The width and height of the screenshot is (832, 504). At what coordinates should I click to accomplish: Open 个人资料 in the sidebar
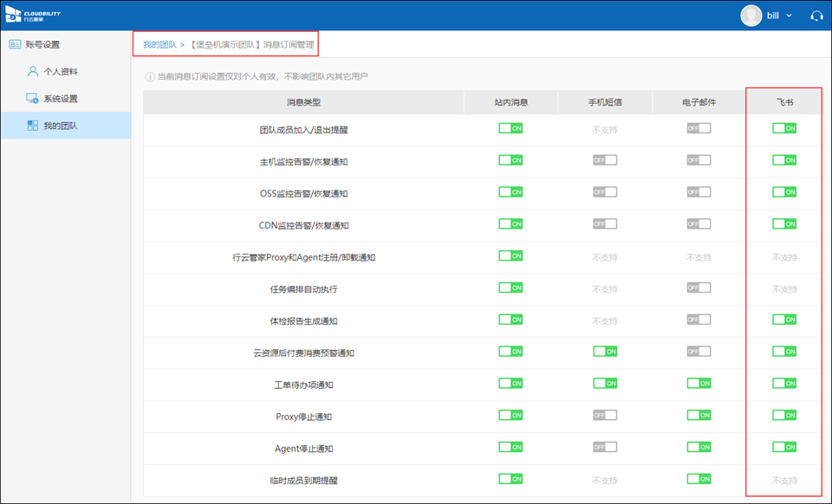tap(66, 71)
